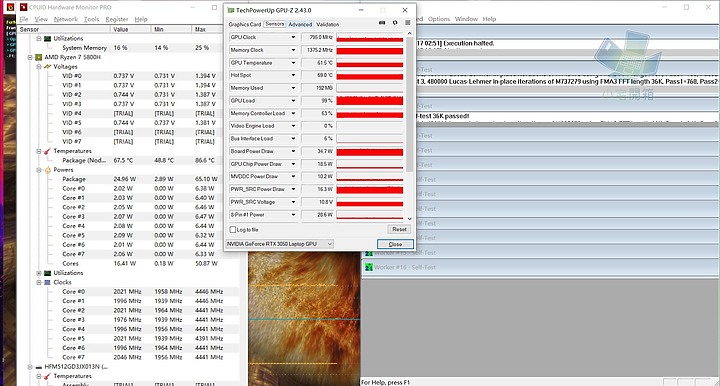This screenshot has width=720, height=386.
Task: Open the GPU Clock sensor dropdown
Action: [x=293, y=37]
